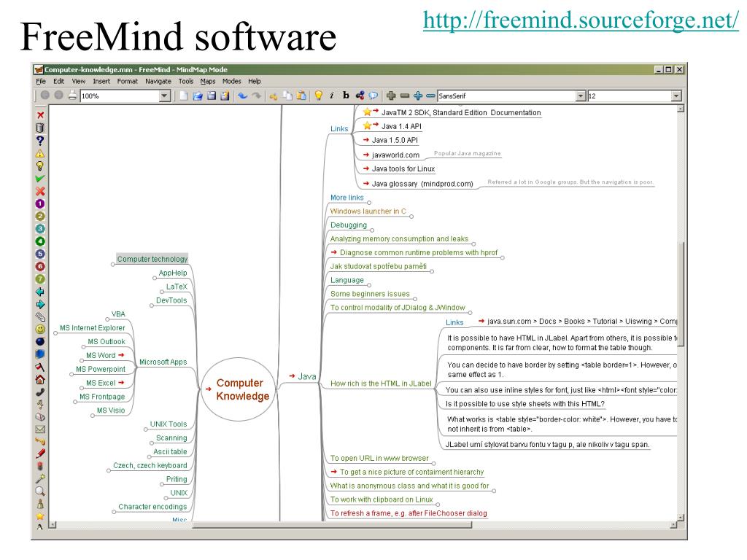Add the left-pointing blue arrow icon
747x560 pixels.
(x=40, y=292)
